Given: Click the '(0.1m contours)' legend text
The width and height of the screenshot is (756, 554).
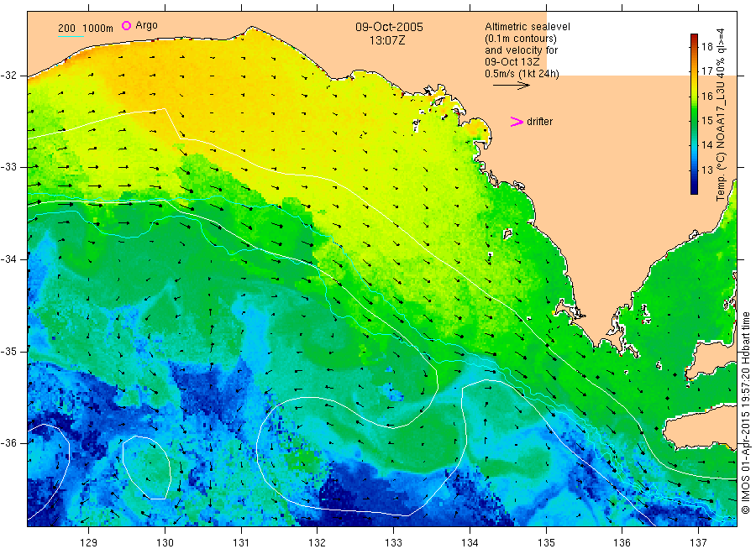Looking at the screenshot, I should coord(521,39).
